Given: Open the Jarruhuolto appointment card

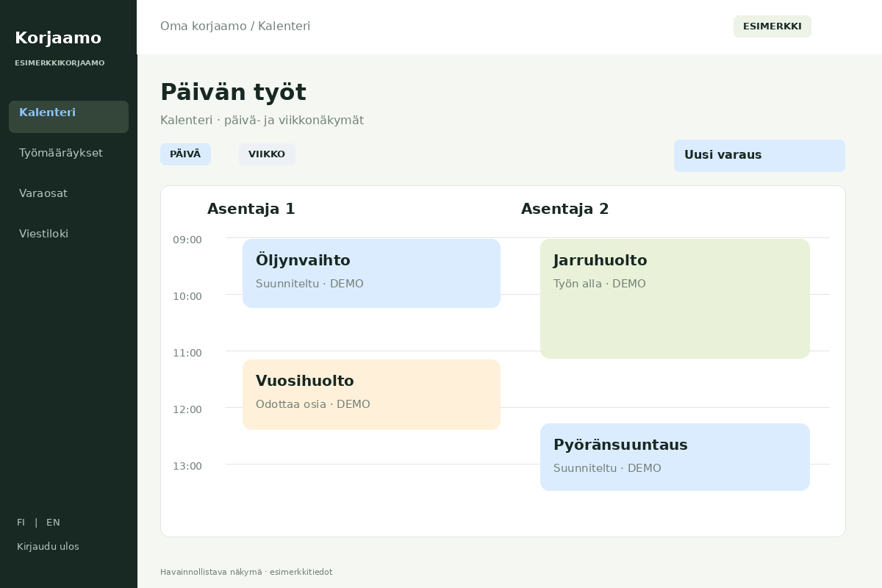Looking at the screenshot, I should point(675,298).
